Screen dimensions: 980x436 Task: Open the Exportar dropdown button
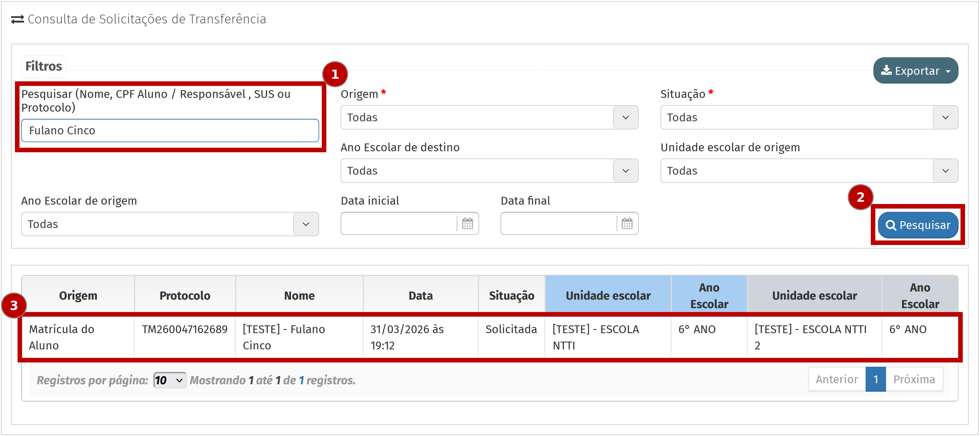[915, 71]
